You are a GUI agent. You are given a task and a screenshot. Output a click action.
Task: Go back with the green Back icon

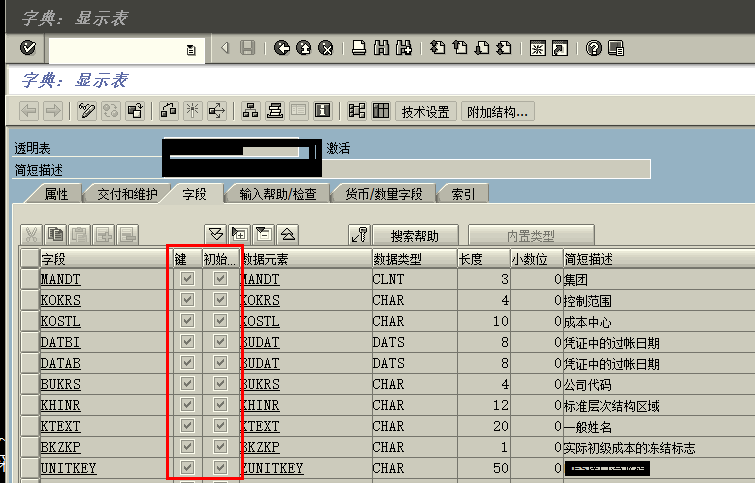tap(282, 48)
